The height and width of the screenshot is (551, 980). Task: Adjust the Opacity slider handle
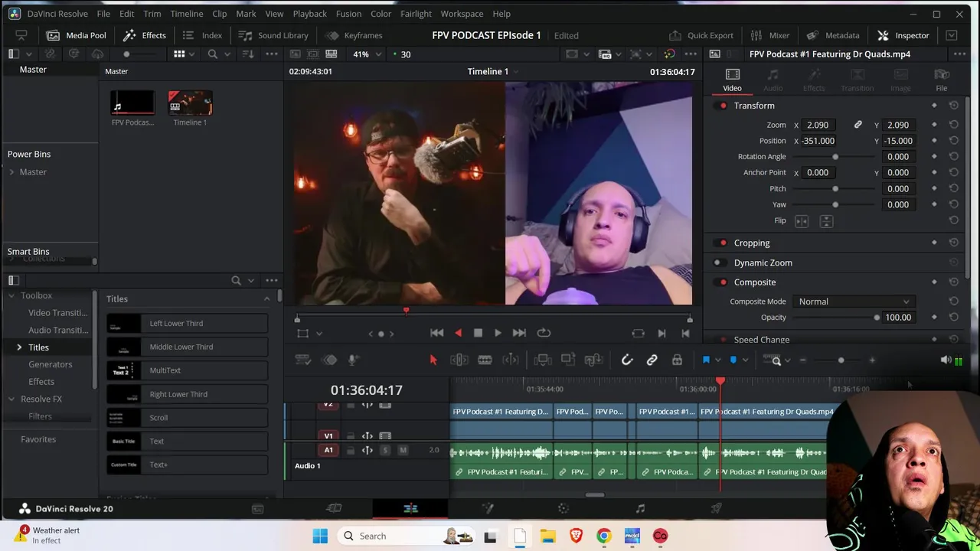pos(877,318)
